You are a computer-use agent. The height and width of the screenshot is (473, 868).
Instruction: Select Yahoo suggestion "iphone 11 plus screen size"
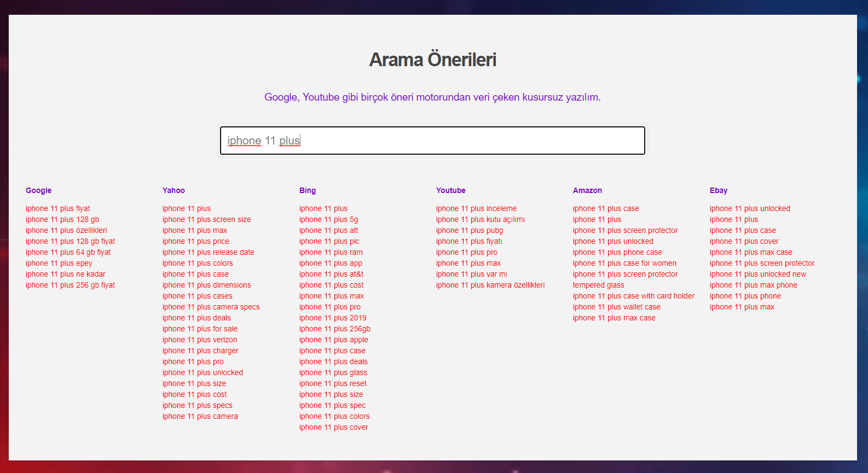click(207, 219)
